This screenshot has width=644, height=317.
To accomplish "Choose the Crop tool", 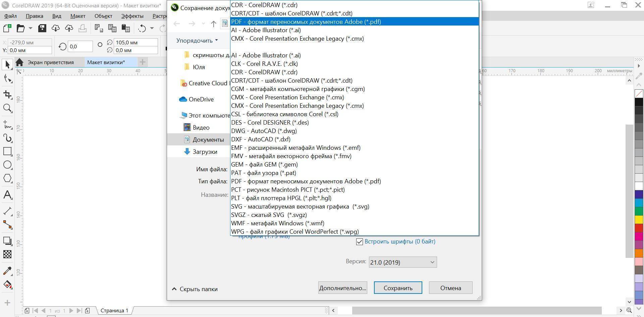I will (7, 94).
